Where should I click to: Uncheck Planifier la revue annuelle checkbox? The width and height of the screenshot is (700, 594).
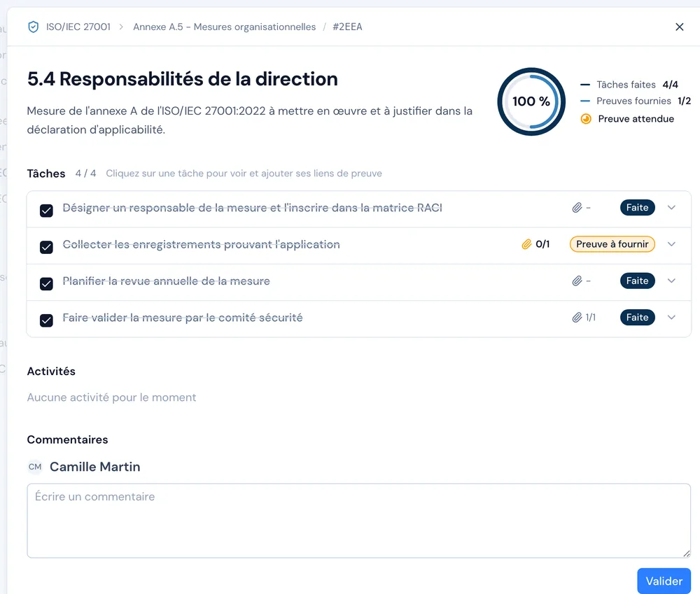46,283
